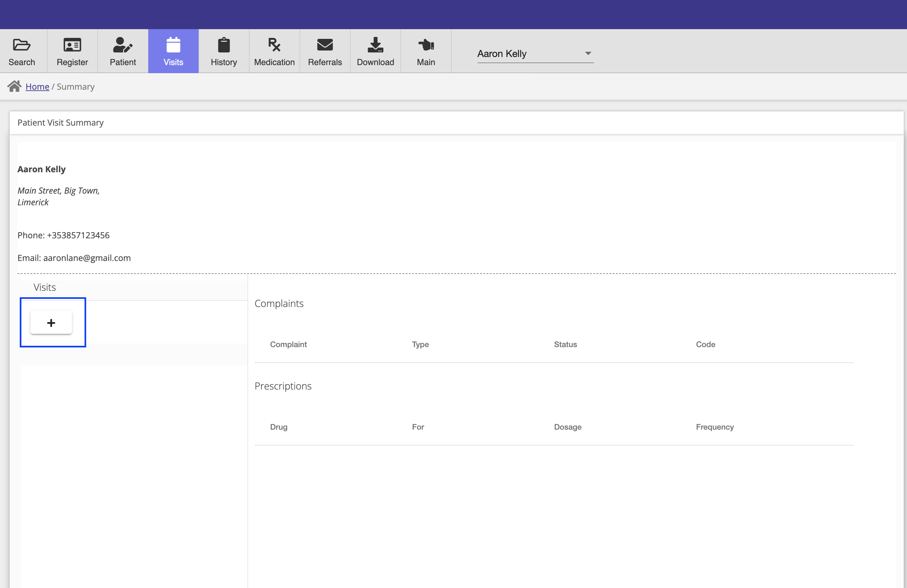Image resolution: width=907 pixels, height=588 pixels.
Task: Click the Visits panel heading
Action: [45, 288]
